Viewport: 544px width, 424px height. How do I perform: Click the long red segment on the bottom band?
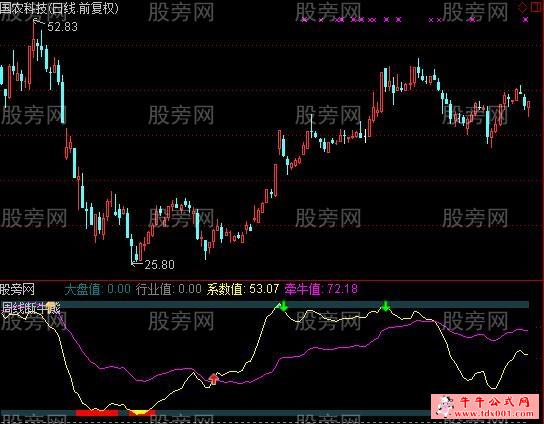pos(97,413)
